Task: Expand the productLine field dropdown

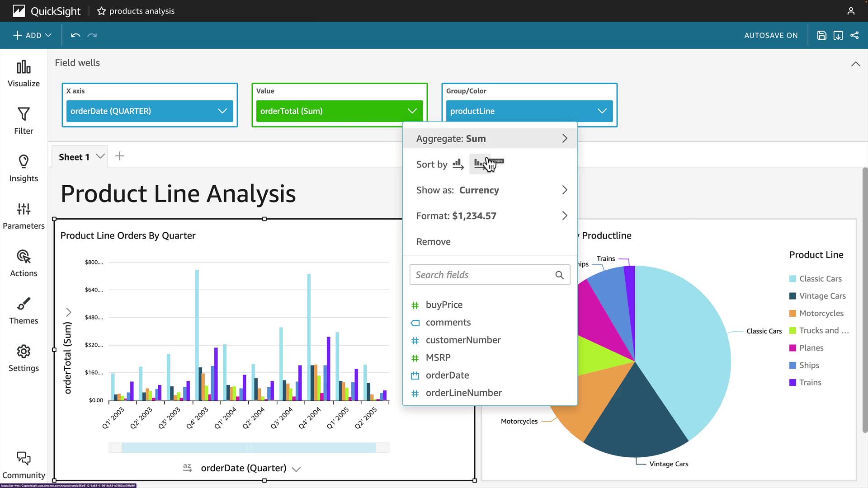Action: pyautogui.click(x=602, y=111)
